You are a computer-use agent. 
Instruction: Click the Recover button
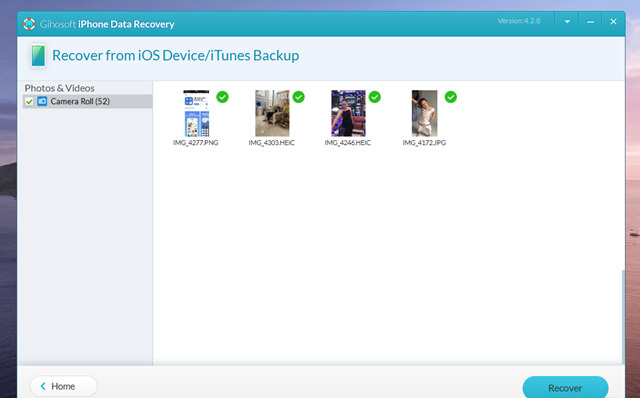pyautogui.click(x=565, y=387)
